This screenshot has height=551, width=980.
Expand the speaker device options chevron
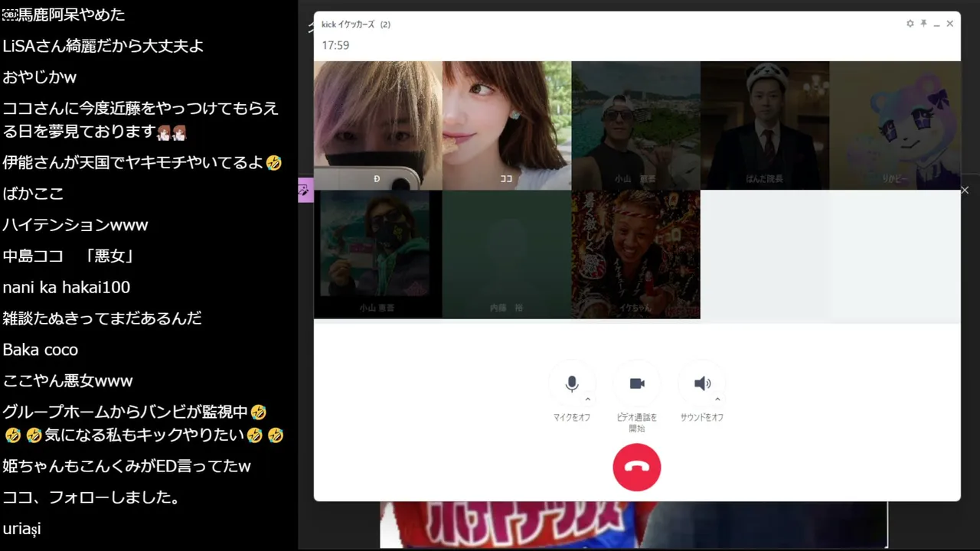coord(718,399)
